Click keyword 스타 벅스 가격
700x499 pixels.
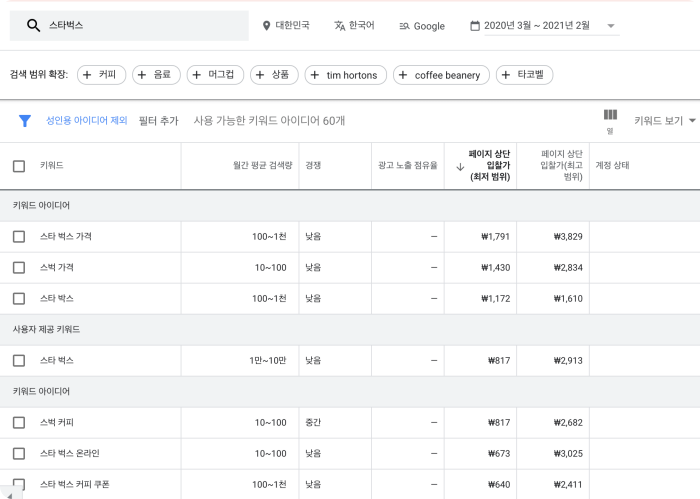66,236
